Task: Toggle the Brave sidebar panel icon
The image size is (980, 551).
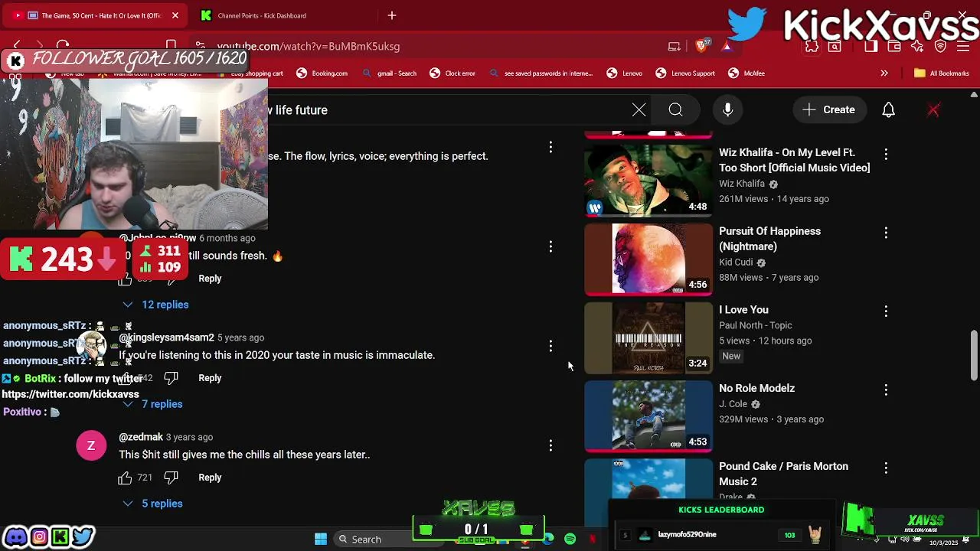Action: click(871, 47)
